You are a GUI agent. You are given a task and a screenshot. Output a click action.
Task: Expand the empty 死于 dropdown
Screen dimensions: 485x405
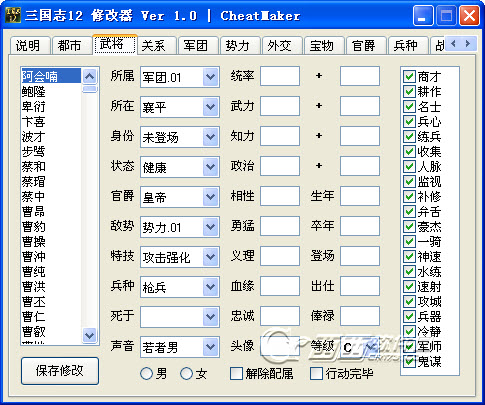210,317
